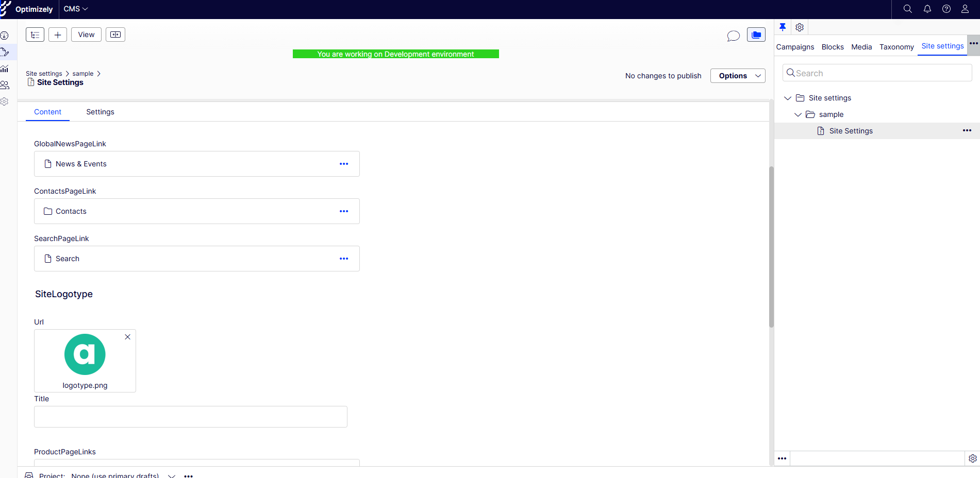Click the plus icon to create content

(x=58, y=35)
